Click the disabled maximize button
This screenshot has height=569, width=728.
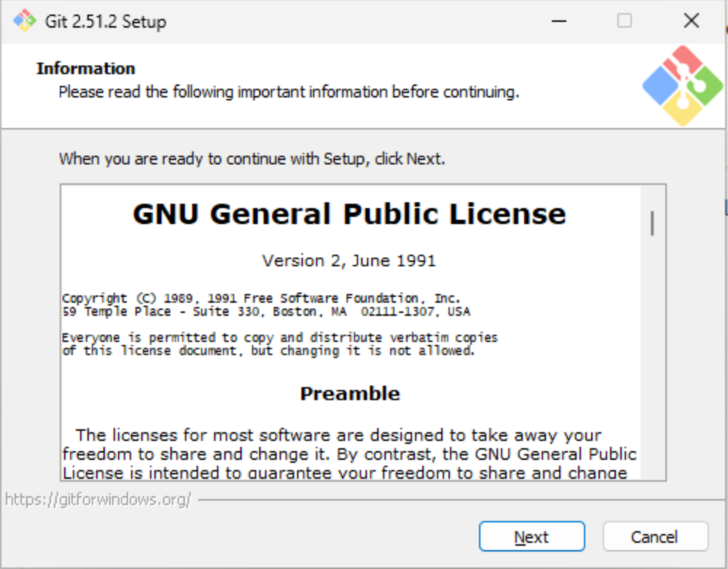[624, 21]
